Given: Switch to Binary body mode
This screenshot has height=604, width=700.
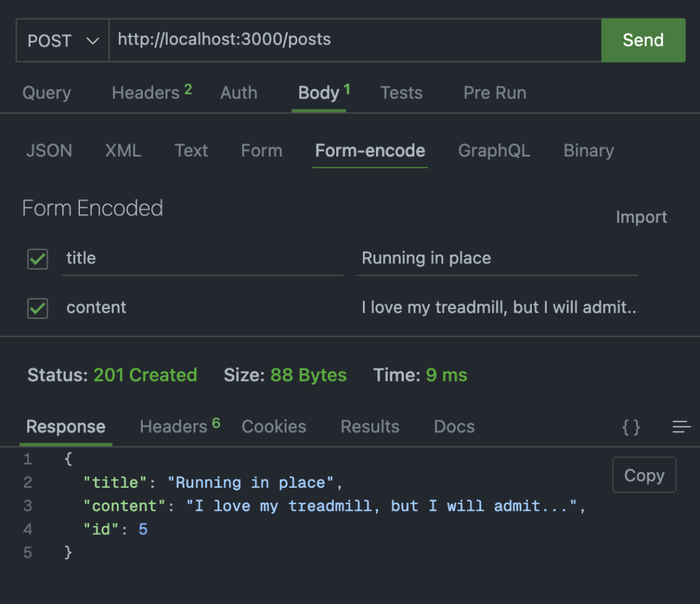Looking at the screenshot, I should click(588, 150).
